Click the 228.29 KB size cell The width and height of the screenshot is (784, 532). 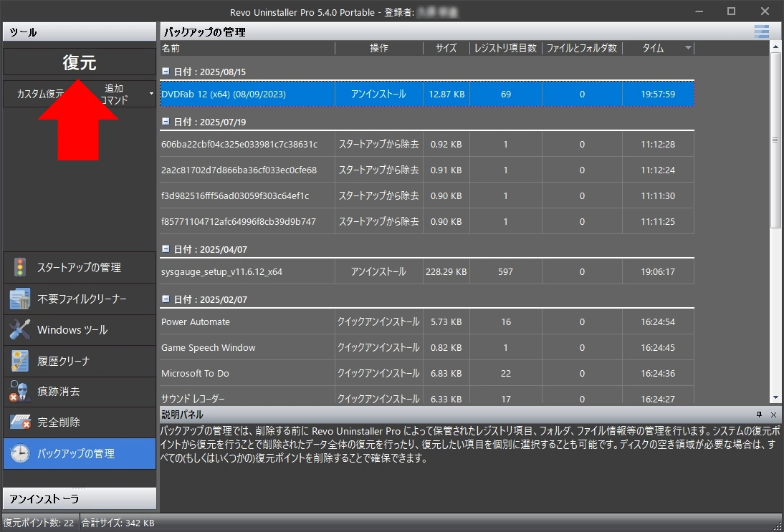click(x=446, y=272)
